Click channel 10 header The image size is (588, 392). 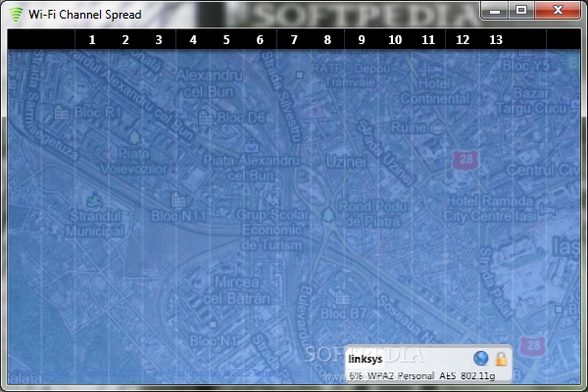pyautogui.click(x=395, y=40)
